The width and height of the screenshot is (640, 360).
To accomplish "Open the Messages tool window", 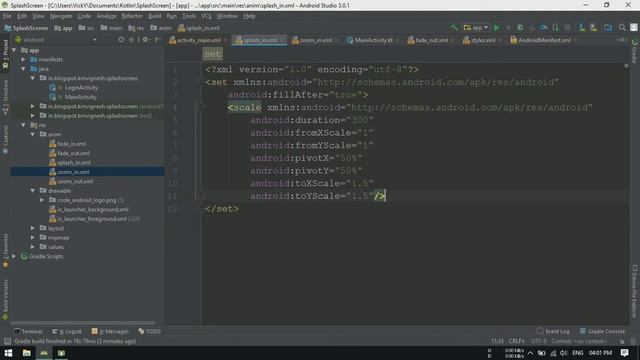I will 111,331.
